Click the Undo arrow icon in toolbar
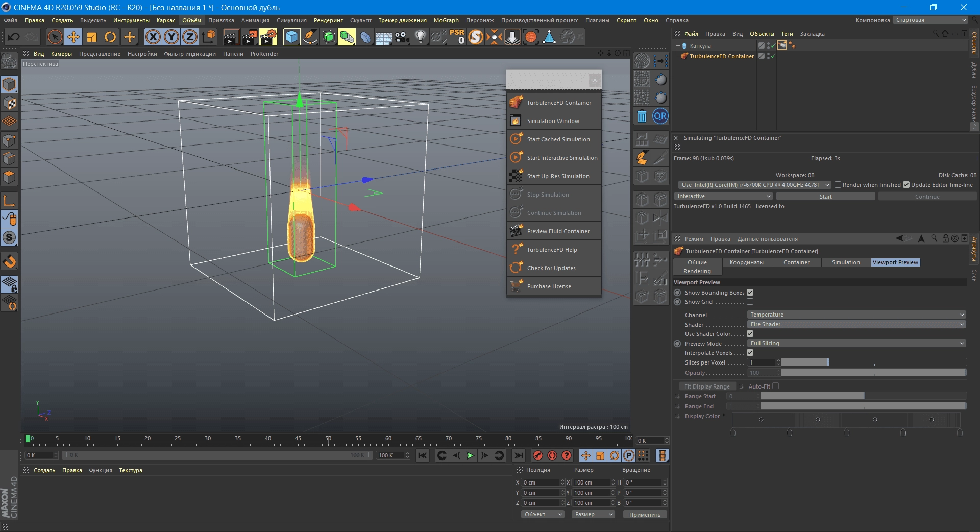The width and height of the screenshot is (980, 532). click(13, 37)
